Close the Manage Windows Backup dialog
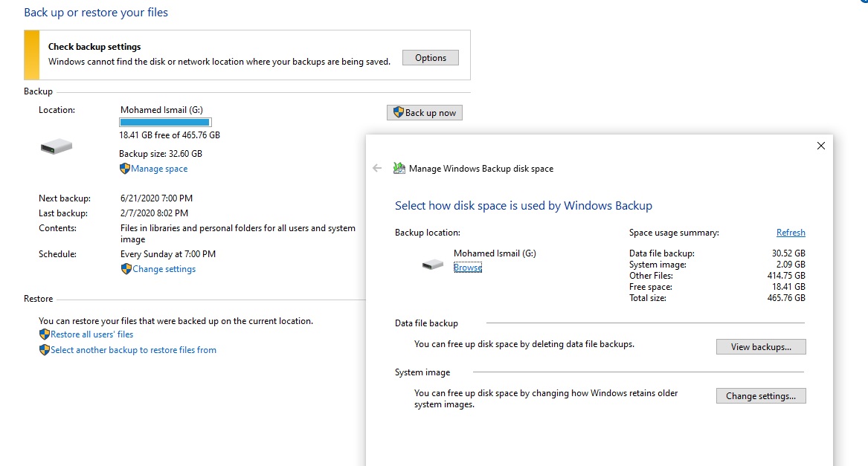 point(821,146)
